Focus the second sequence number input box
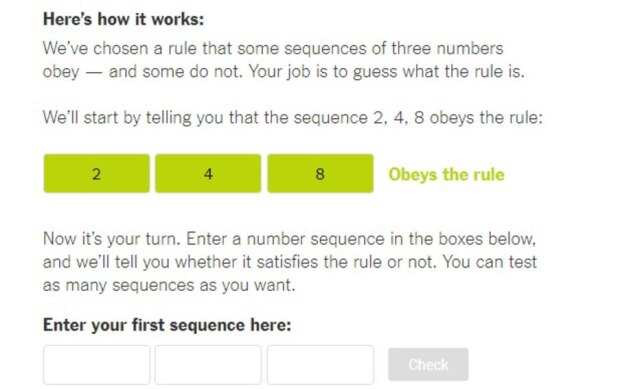The image size is (640, 389). click(x=208, y=365)
